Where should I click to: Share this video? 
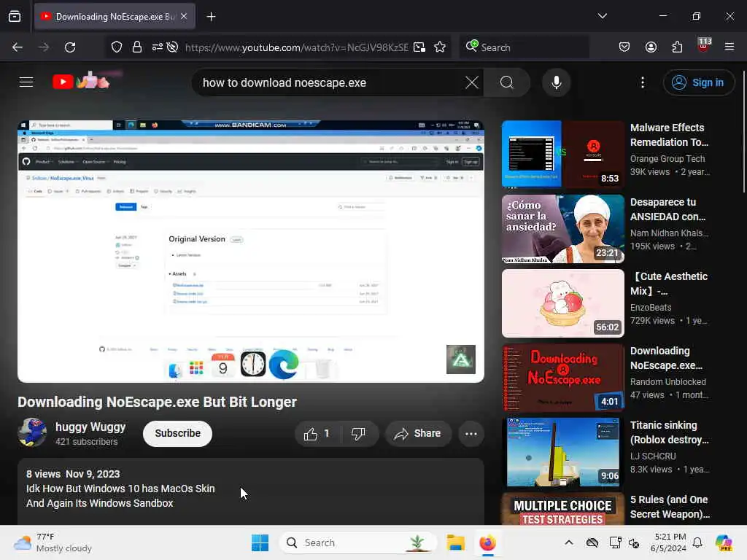[x=418, y=434]
